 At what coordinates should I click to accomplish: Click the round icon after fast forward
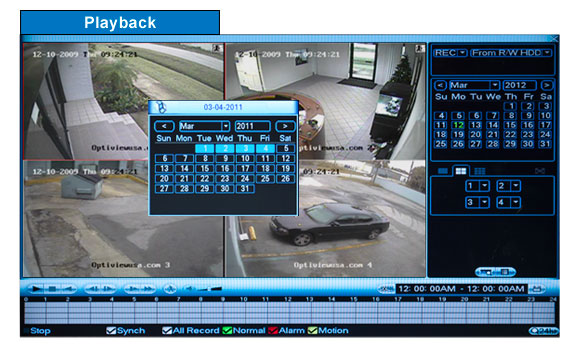click(x=170, y=289)
